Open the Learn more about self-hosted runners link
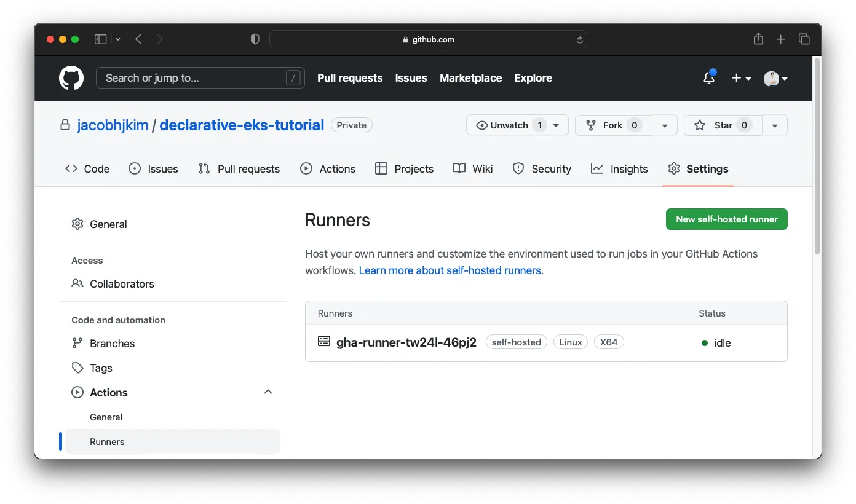Image resolution: width=856 pixels, height=504 pixels. coord(450,270)
